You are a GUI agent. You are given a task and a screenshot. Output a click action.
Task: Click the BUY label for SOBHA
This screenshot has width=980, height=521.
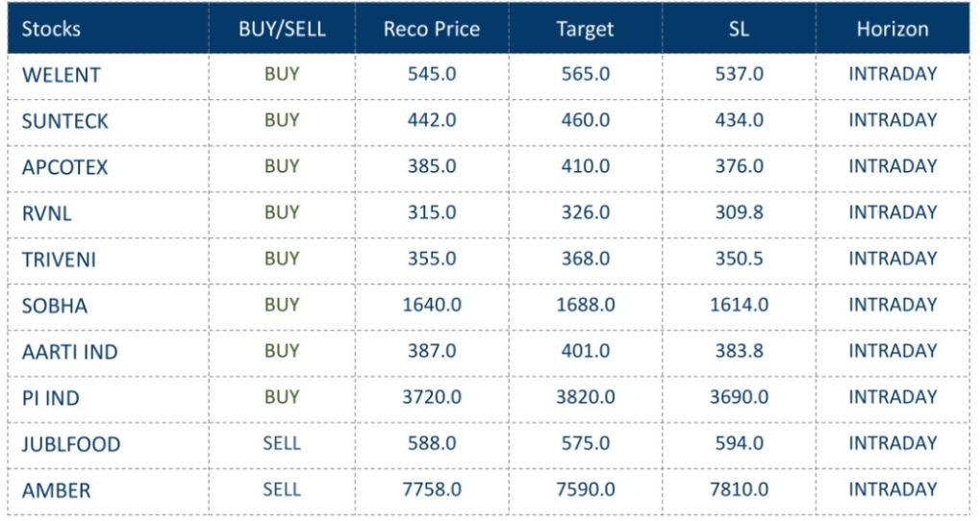click(282, 305)
